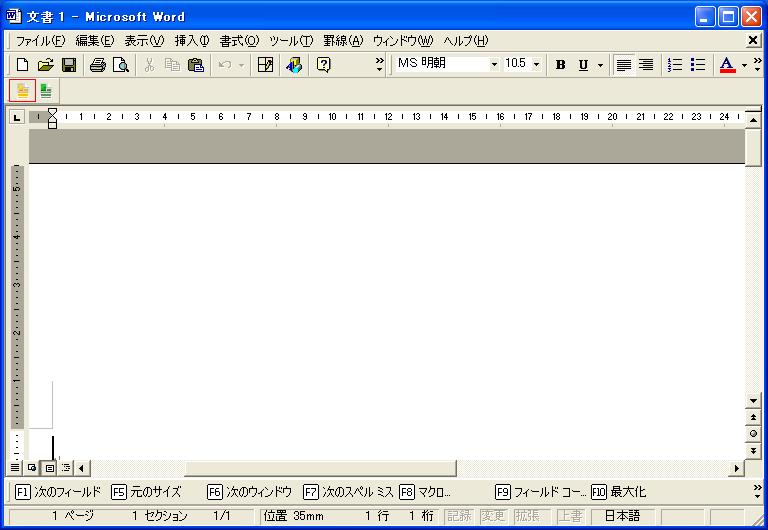768x530 pixels.
Task: Click the vertical scrollbar down arrow
Action: (x=753, y=401)
